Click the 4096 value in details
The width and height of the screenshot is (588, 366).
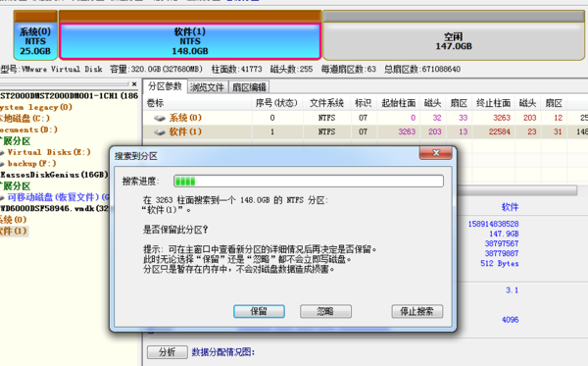pyautogui.click(x=510, y=320)
